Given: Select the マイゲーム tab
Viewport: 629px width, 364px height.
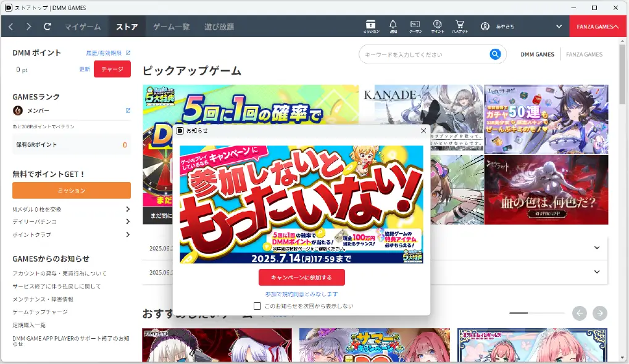Looking at the screenshot, I should pos(83,27).
